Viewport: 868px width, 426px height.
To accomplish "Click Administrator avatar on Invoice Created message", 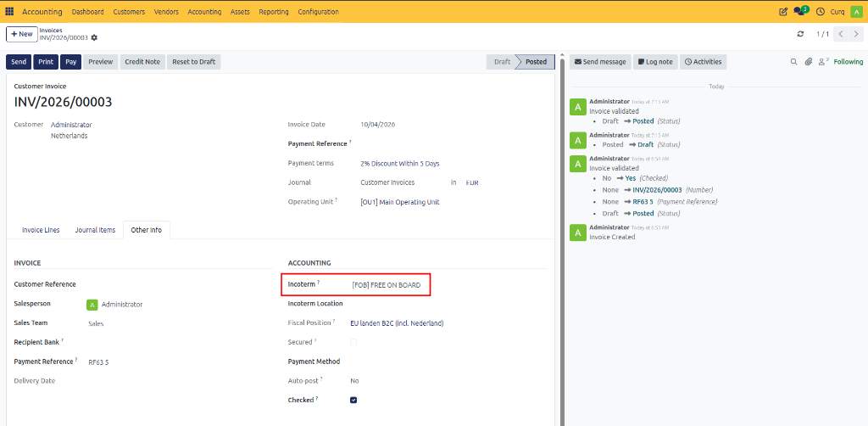I will pyautogui.click(x=578, y=233).
